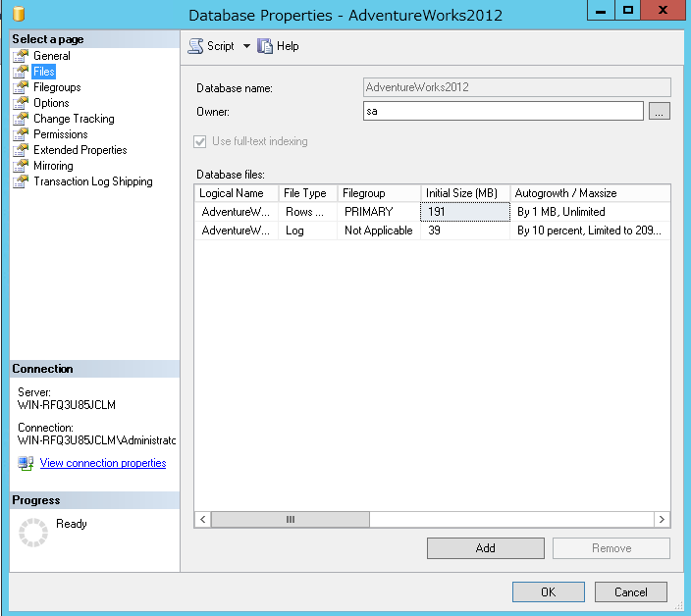Viewport: 691px width, 616px height.
Task: Click the Filegroups page icon
Action: click(21, 87)
